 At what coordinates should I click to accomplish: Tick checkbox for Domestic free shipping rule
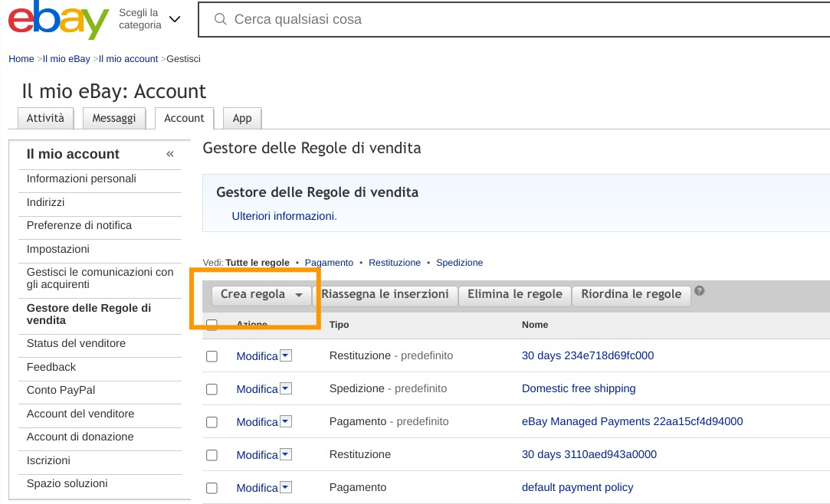(212, 389)
